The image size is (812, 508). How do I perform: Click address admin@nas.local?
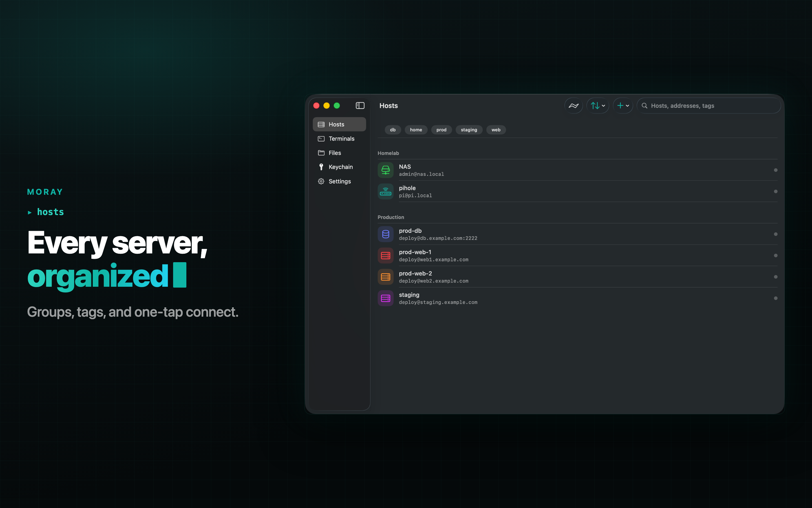pos(422,174)
